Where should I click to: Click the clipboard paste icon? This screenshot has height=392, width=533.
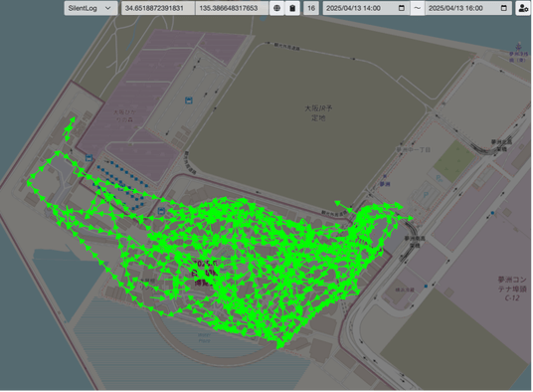(292, 8)
